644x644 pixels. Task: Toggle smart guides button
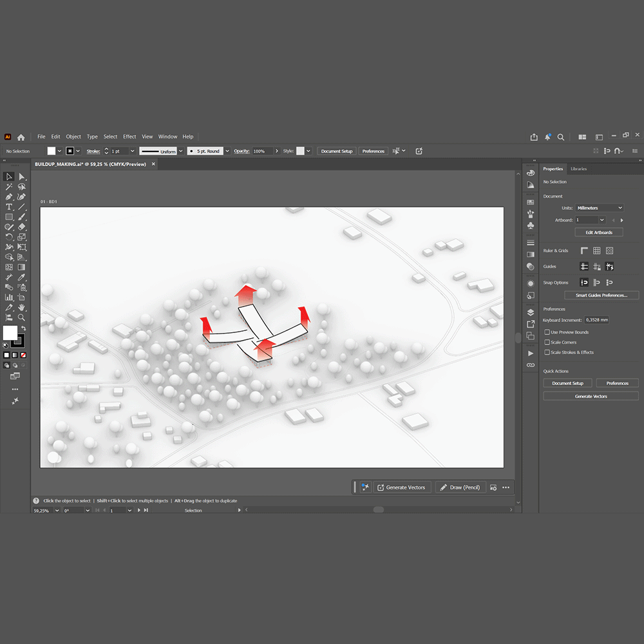click(609, 267)
